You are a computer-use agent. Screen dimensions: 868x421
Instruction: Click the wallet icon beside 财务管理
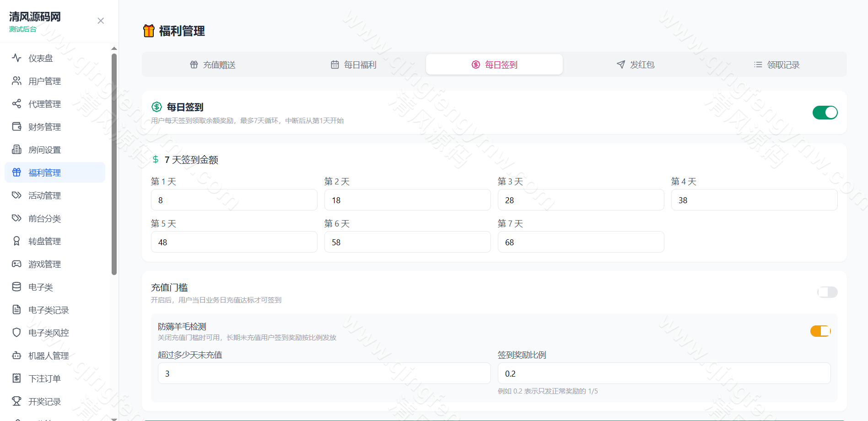[x=16, y=127]
